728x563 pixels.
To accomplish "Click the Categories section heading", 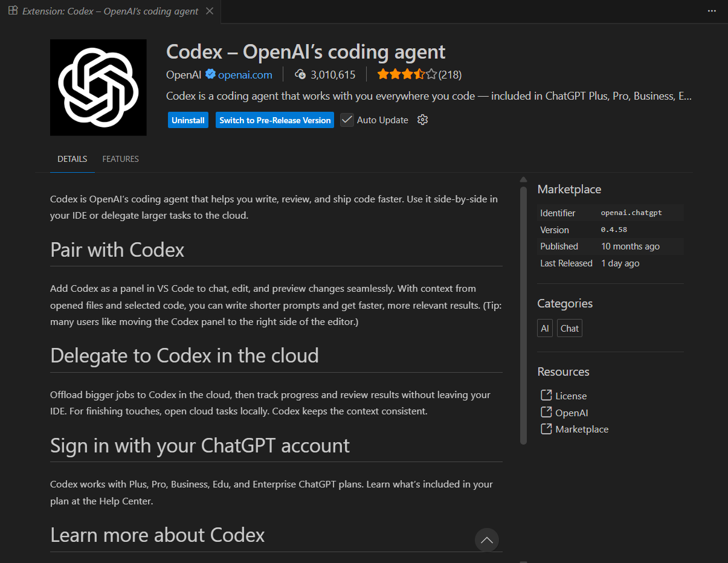I will pyautogui.click(x=565, y=303).
